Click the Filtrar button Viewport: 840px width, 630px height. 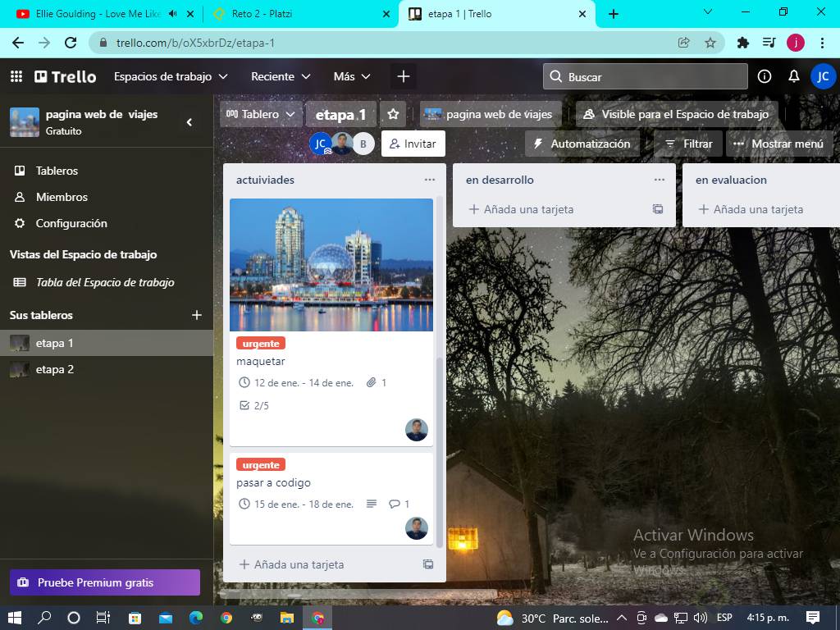(688, 144)
